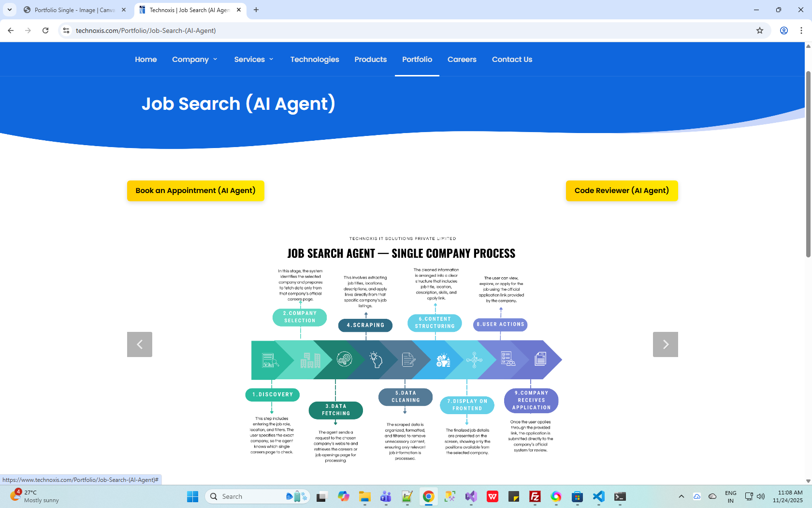Expand the Services dropdown menu
The width and height of the screenshot is (812, 508).
click(254, 60)
